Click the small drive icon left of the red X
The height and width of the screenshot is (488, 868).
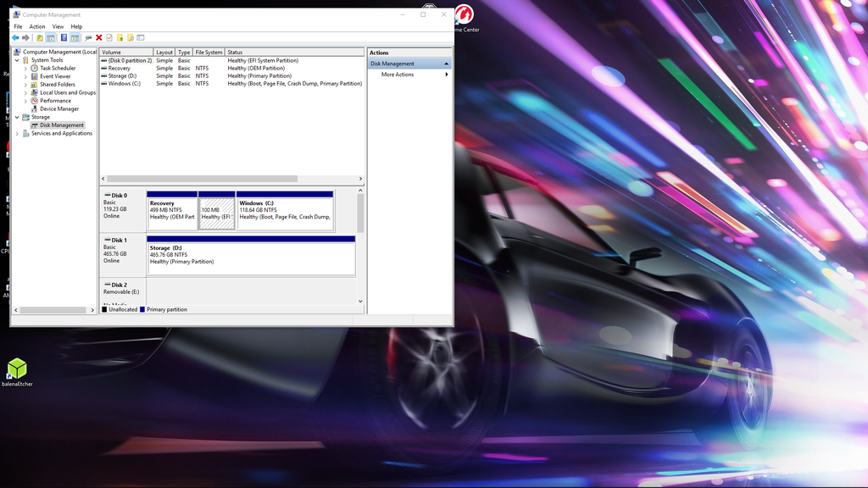[88, 37]
